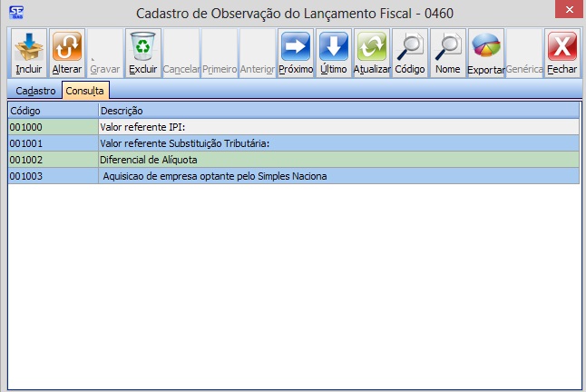Image resolution: width=586 pixels, height=392 pixels.
Task: Select the Substituição Tributária row 001001
Action: [337, 143]
